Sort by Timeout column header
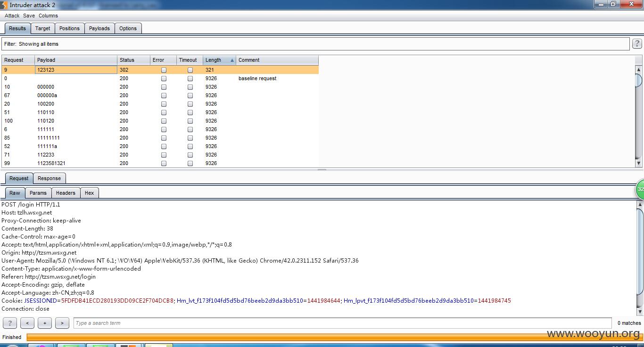This screenshot has width=644, height=347. pos(190,60)
